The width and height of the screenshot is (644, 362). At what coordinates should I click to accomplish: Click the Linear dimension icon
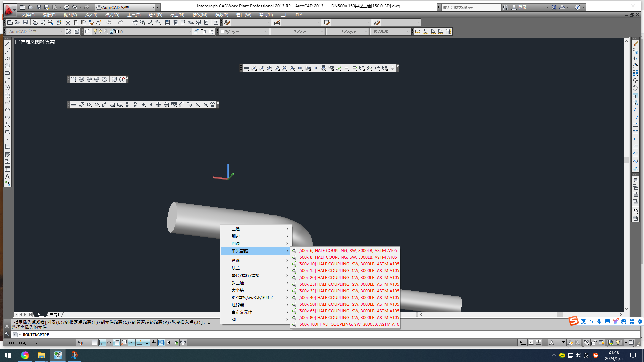418,32
